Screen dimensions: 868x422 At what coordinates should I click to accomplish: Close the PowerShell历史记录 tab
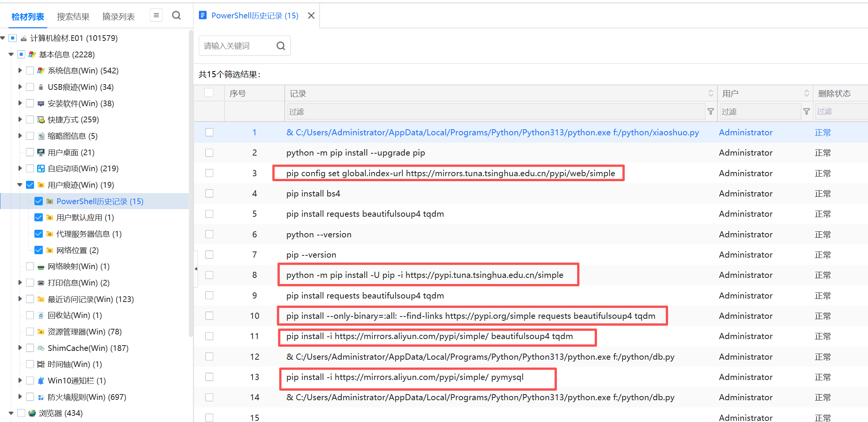(x=311, y=16)
